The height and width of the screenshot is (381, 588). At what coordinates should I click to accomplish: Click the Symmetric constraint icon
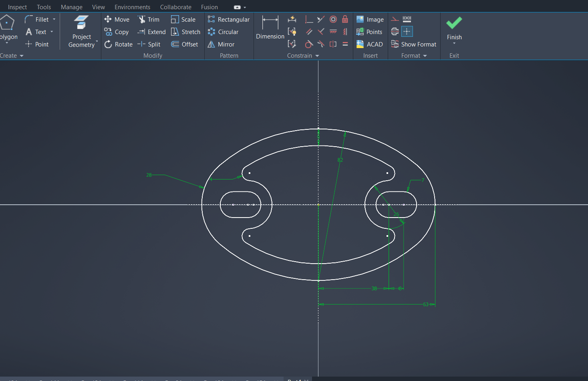pyautogui.click(x=333, y=44)
